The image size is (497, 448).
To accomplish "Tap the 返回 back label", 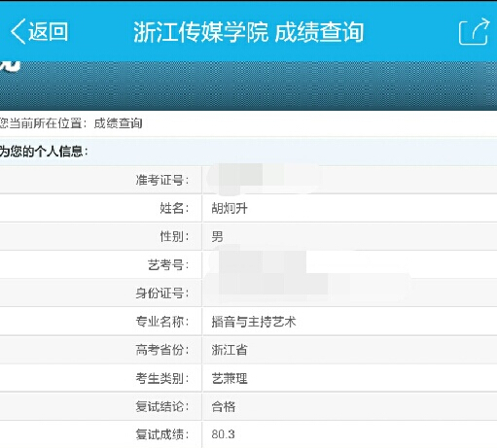I will (x=48, y=32).
